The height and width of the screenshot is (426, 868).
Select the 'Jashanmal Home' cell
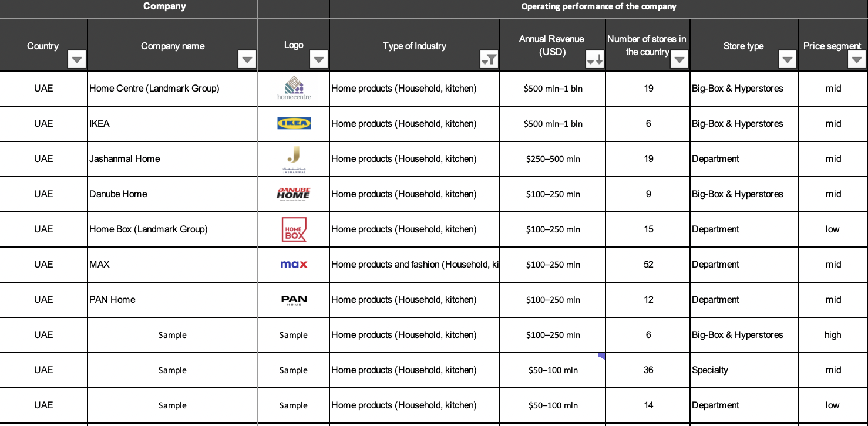coord(173,159)
